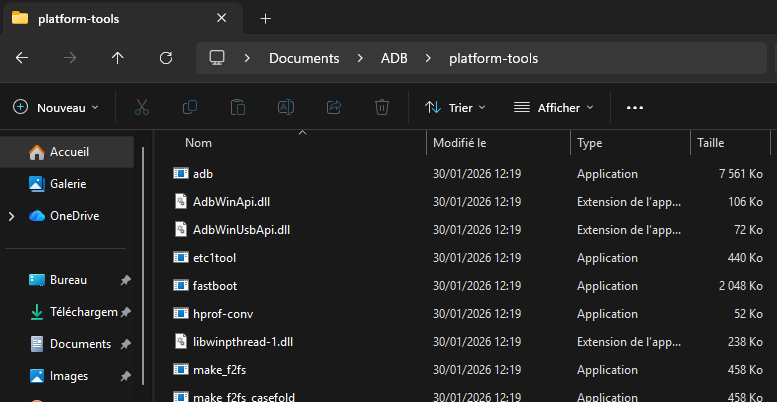777x402 pixels.
Task: Click the Back navigation arrow
Action: point(22,58)
